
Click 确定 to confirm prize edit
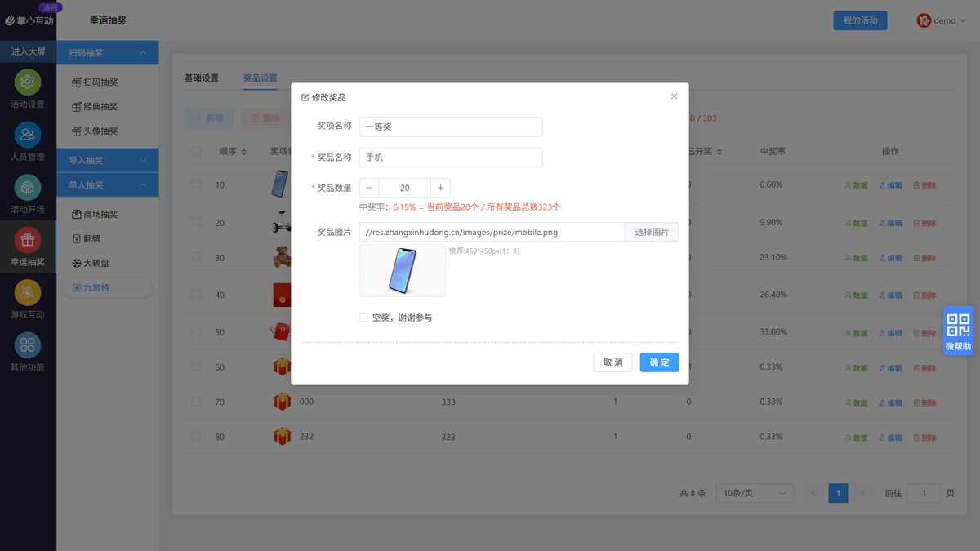point(659,362)
